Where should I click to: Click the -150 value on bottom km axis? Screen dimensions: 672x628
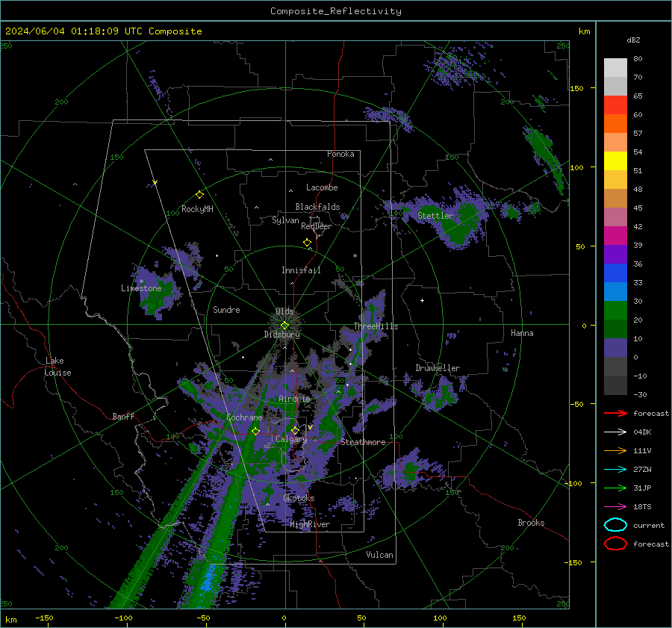coord(44,618)
